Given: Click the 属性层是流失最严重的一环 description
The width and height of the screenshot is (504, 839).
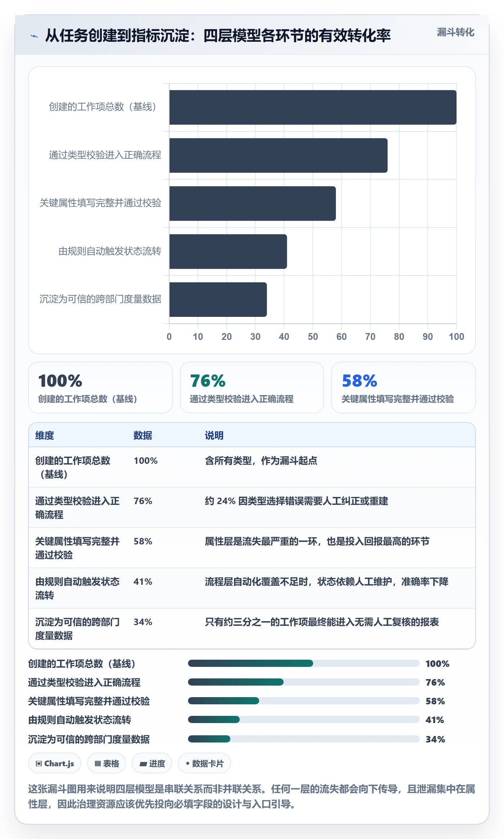Looking at the screenshot, I should tap(317, 541).
